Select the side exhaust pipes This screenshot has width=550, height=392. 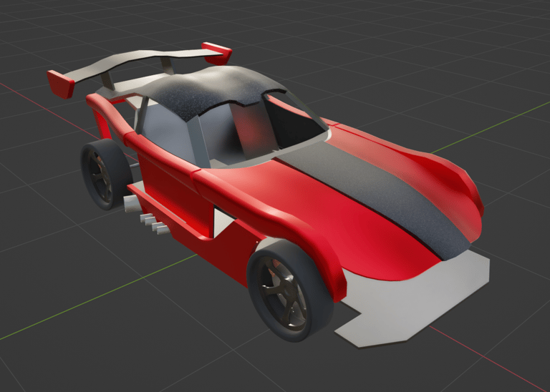coord(148,215)
